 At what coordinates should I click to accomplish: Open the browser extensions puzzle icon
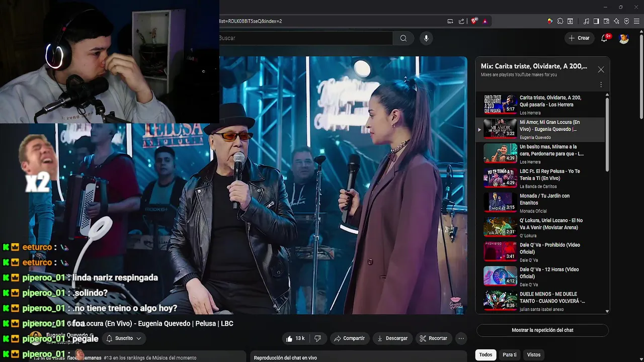click(560, 21)
